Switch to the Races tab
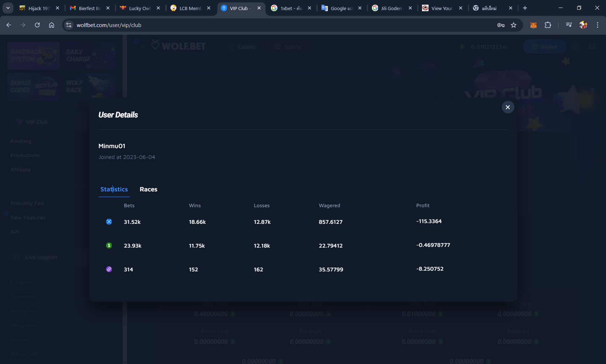606x364 pixels. click(x=148, y=189)
